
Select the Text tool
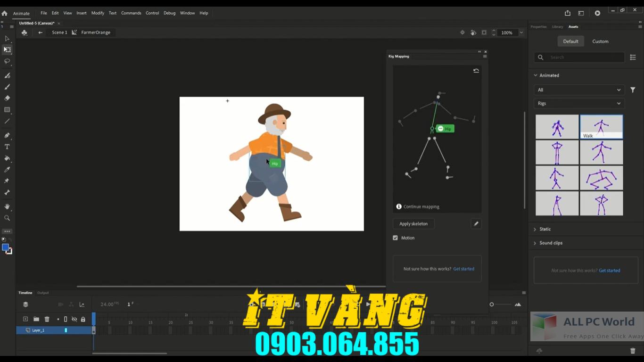pyautogui.click(x=7, y=147)
